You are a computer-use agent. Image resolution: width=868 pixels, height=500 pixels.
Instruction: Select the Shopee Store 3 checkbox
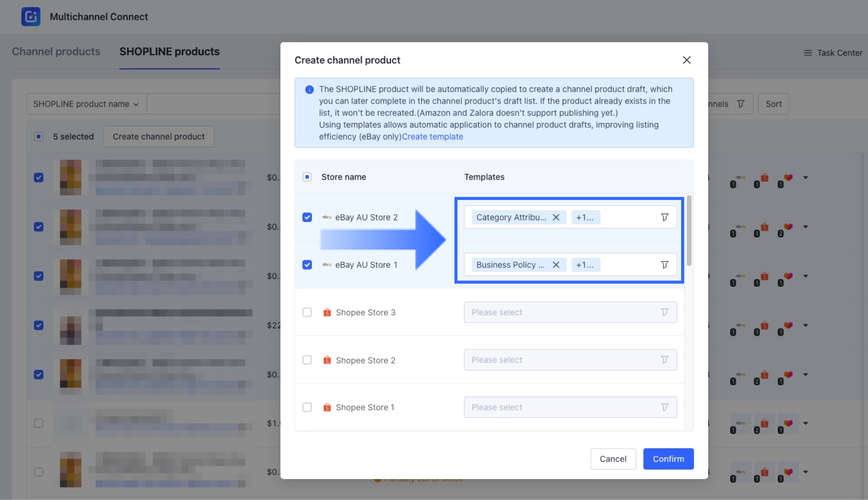coord(307,312)
